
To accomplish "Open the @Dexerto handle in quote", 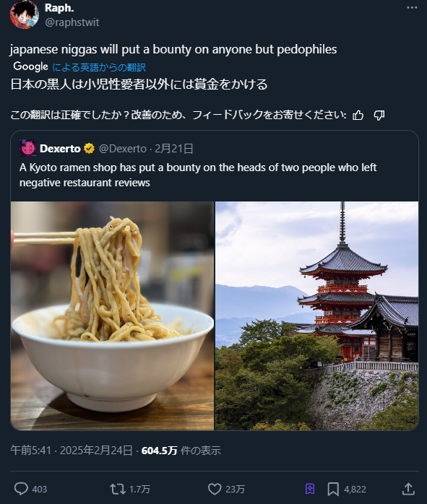I will pos(123,149).
